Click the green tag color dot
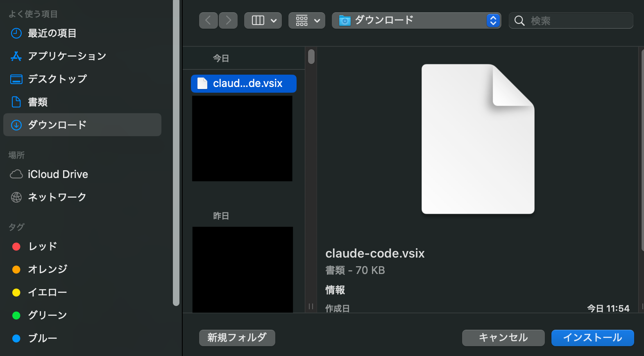The height and width of the screenshot is (356, 644). (x=16, y=315)
